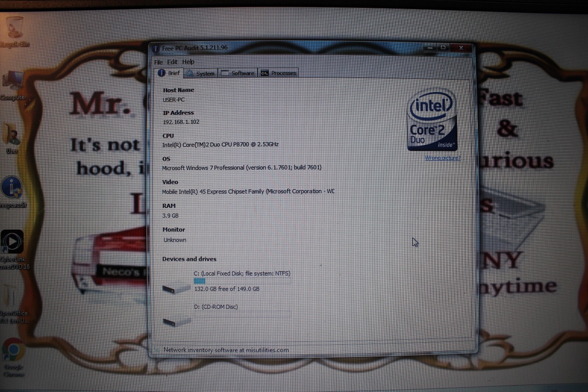Click the 'Wrong picture?' link
The image size is (588, 392).
[442, 158]
